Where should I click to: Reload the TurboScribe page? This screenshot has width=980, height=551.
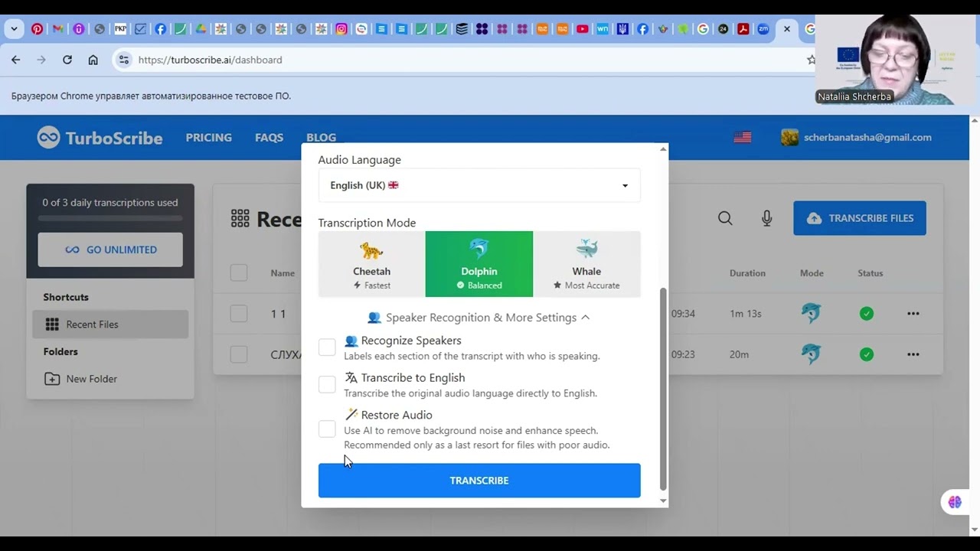point(67,60)
